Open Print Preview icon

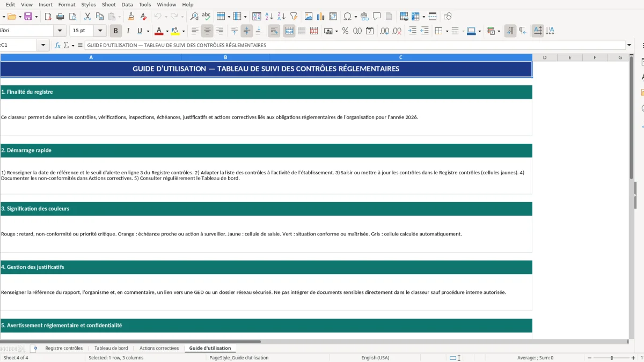point(73,17)
